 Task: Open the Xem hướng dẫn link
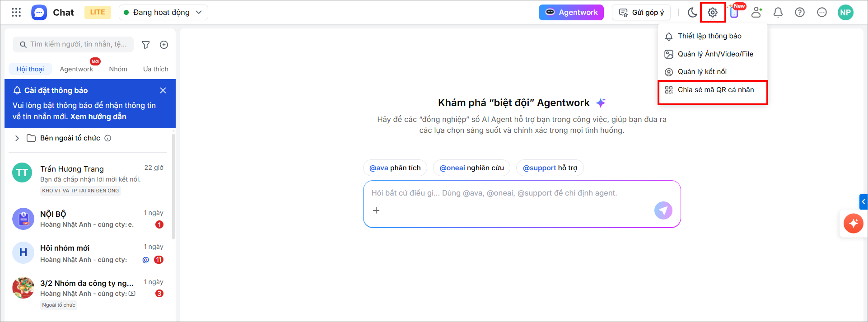click(x=98, y=117)
